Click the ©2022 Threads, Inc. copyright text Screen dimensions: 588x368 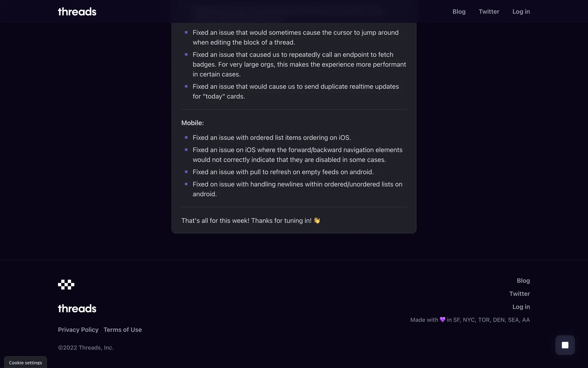coord(86,347)
